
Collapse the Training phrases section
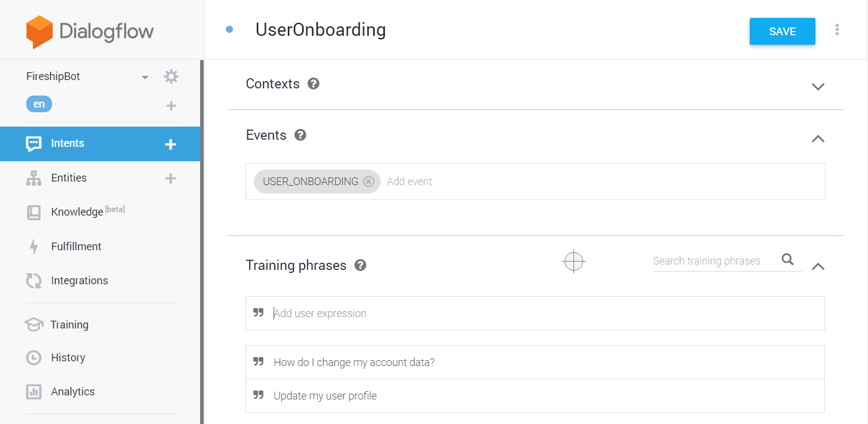pos(818,266)
